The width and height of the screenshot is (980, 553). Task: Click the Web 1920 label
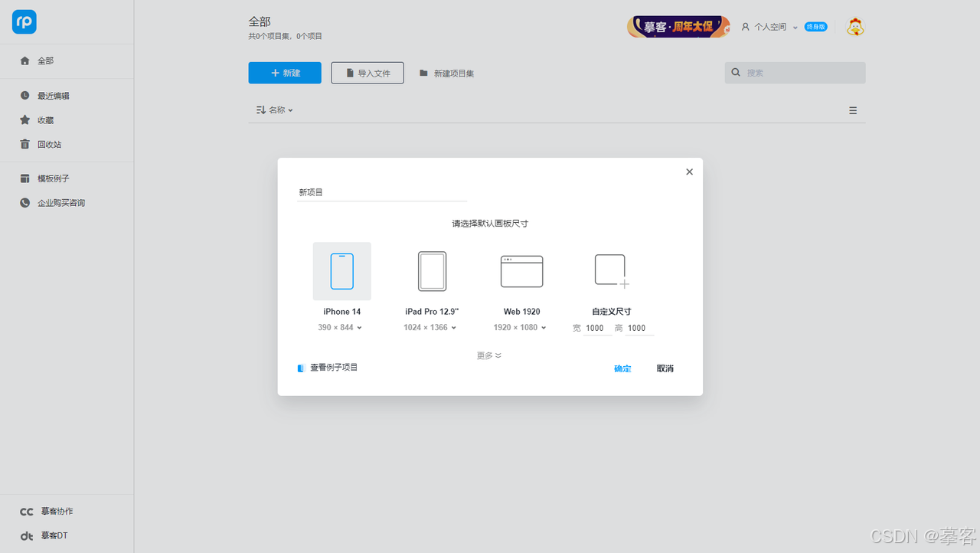point(522,312)
